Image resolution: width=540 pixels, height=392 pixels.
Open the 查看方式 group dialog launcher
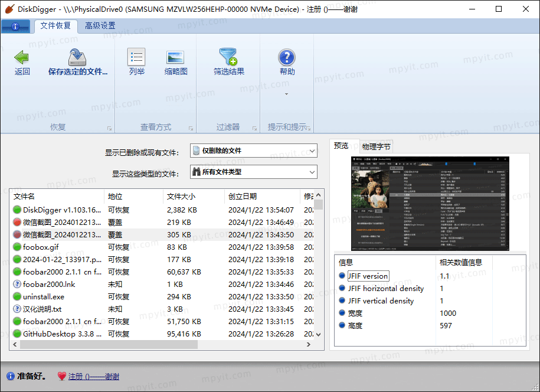(x=191, y=129)
